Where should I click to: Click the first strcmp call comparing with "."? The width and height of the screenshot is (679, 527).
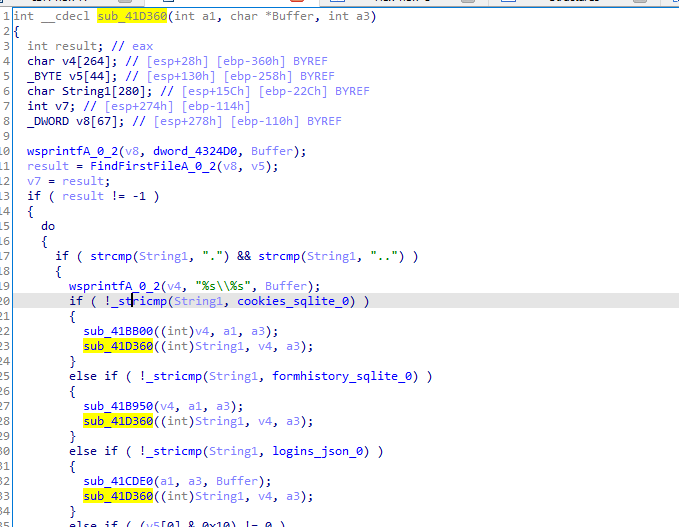click(111, 256)
